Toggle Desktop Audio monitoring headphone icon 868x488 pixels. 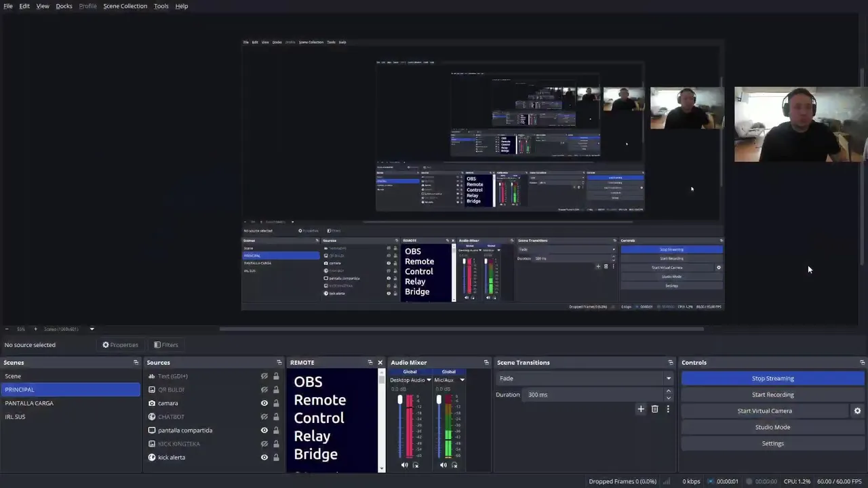coord(416,465)
